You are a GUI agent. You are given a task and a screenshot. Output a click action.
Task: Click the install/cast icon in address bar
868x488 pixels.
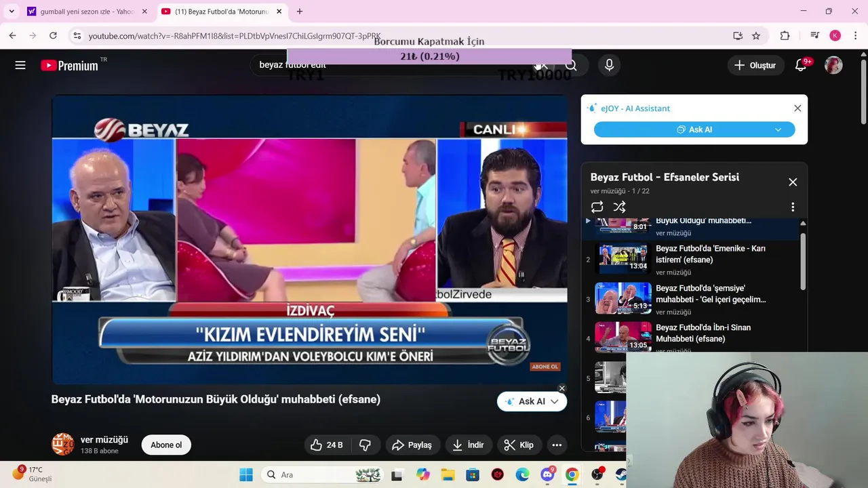[738, 35]
